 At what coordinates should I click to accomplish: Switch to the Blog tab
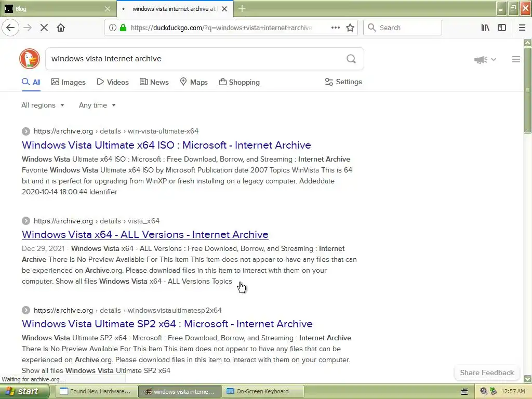[x=58, y=9]
